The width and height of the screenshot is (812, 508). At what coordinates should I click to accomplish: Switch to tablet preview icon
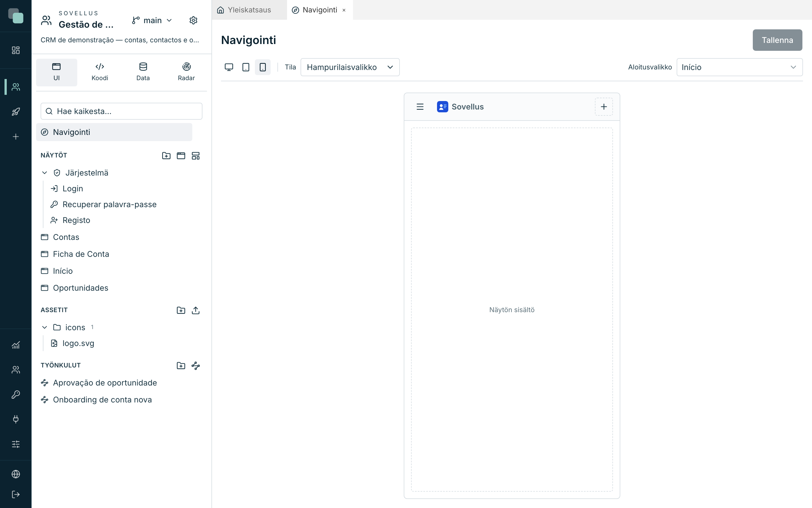tap(246, 67)
